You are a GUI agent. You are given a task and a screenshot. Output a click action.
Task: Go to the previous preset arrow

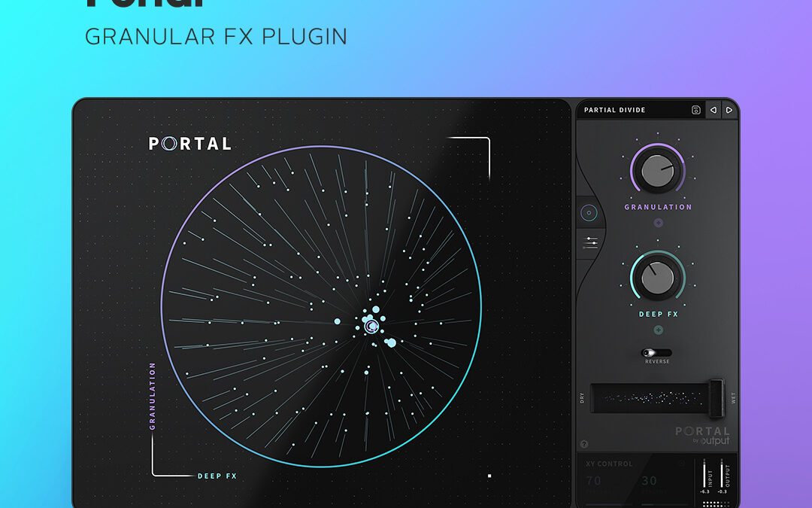pyautogui.click(x=714, y=111)
